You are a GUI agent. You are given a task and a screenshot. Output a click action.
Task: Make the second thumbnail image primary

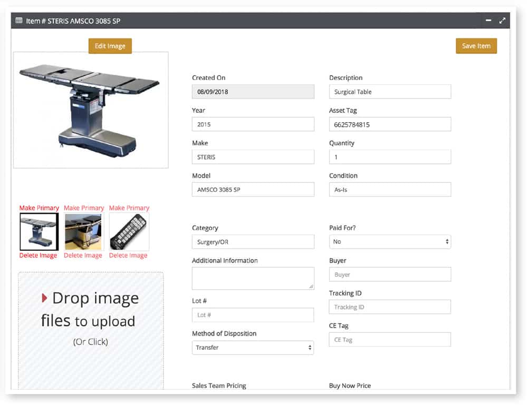pos(84,208)
